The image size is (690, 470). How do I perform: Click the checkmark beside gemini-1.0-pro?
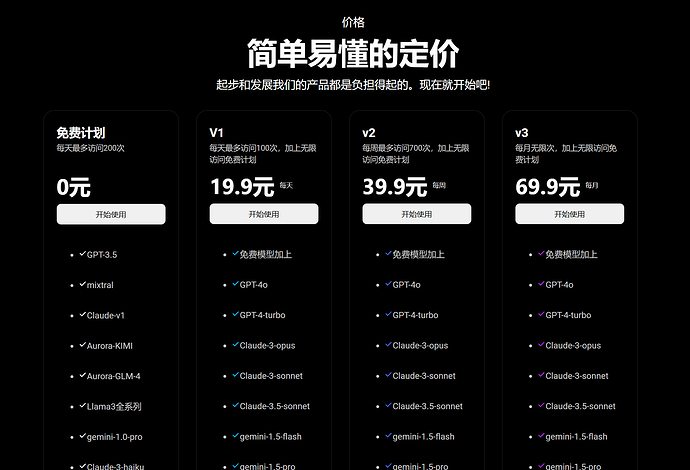[x=82, y=436]
